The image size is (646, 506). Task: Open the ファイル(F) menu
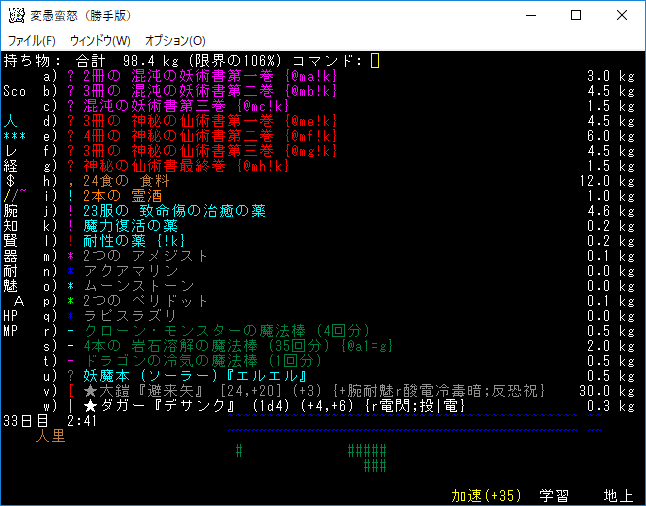click(x=32, y=41)
